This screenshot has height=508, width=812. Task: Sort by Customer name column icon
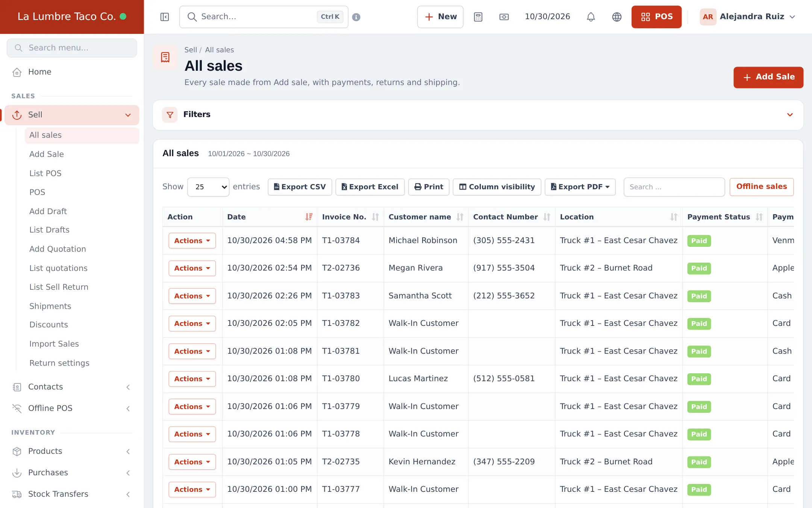pyautogui.click(x=460, y=217)
